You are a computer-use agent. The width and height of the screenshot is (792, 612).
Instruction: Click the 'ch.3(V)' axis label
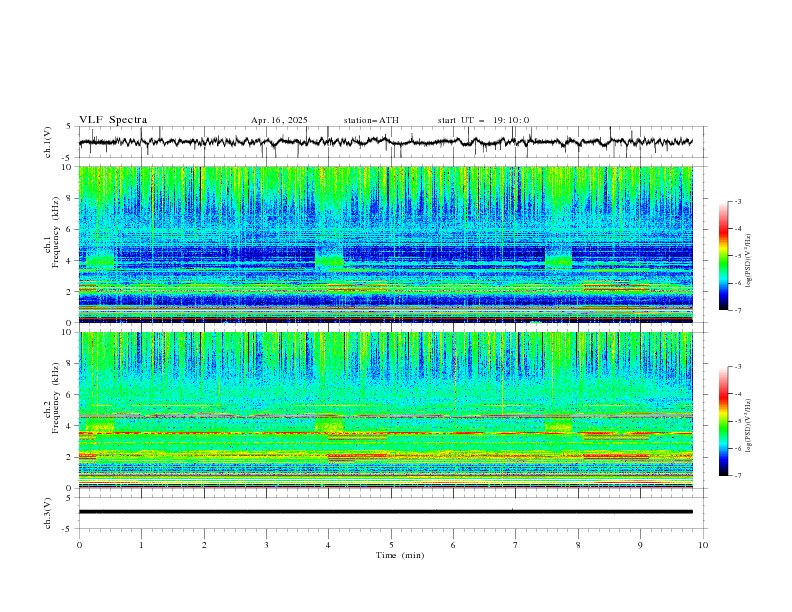point(48,513)
